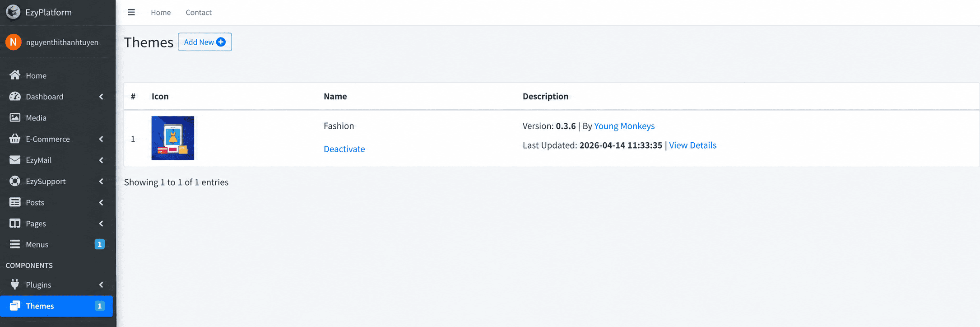Viewport: 980px width, 327px height.
Task: Open the nguyenthithanhtuyen profile link
Action: click(x=62, y=42)
